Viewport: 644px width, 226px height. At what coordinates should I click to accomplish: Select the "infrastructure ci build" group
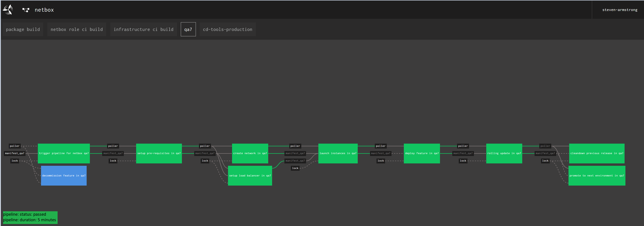pos(143,29)
